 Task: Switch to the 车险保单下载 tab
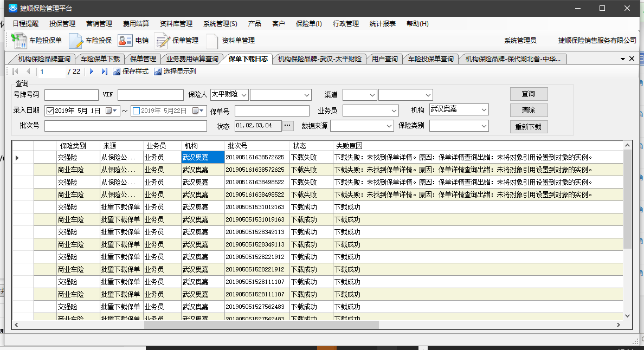(100, 59)
